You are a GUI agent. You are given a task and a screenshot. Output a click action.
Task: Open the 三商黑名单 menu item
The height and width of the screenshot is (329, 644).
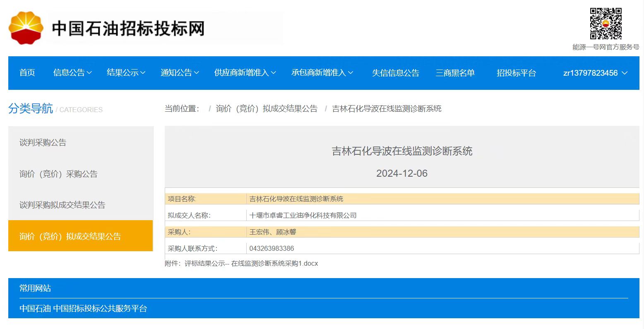455,73
